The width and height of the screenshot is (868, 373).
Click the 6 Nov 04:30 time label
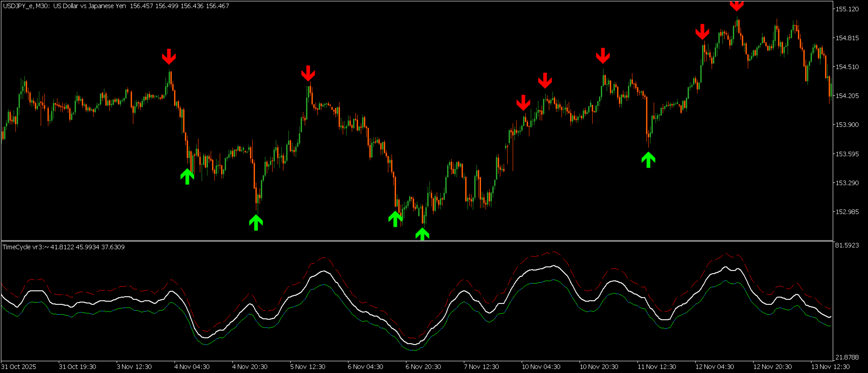coord(366,367)
